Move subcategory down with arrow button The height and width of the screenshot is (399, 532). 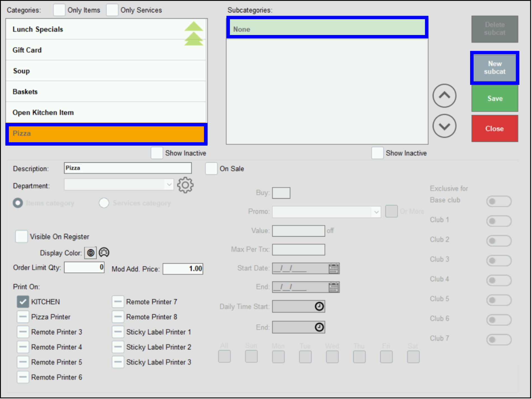[445, 126]
